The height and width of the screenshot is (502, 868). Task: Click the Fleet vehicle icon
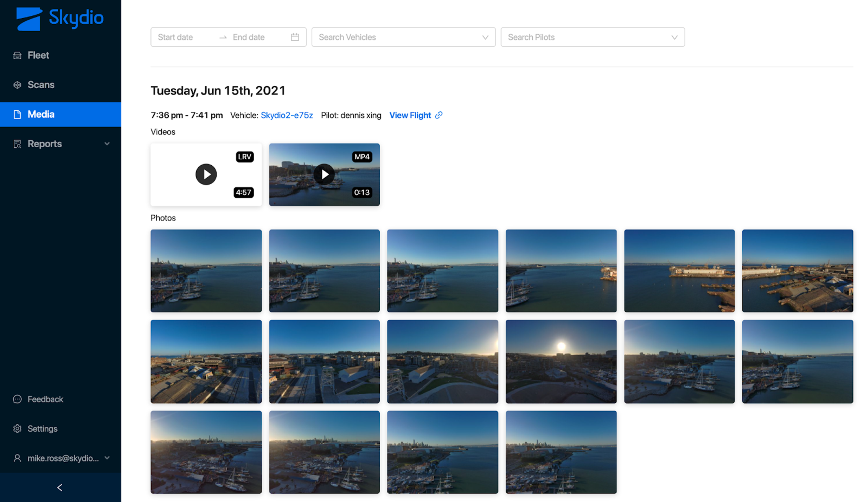(17, 56)
